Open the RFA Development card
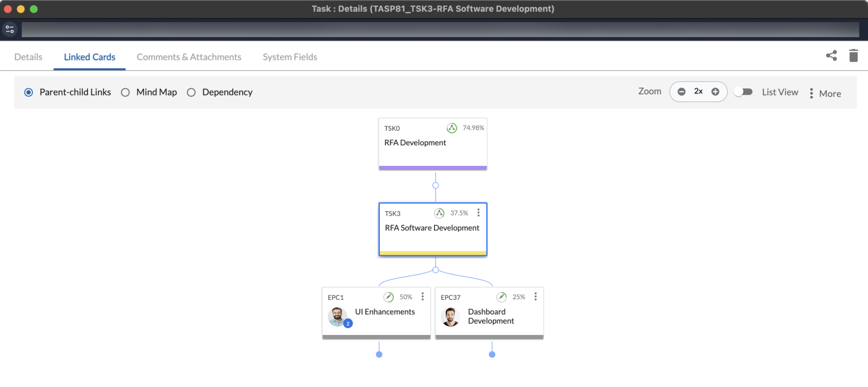Viewport: 868px width, 387px height. click(x=433, y=143)
